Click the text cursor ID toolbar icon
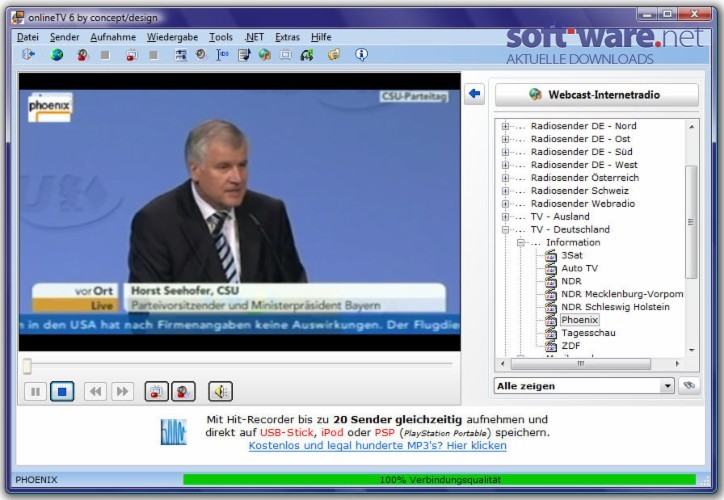The image size is (724, 500). (222, 55)
